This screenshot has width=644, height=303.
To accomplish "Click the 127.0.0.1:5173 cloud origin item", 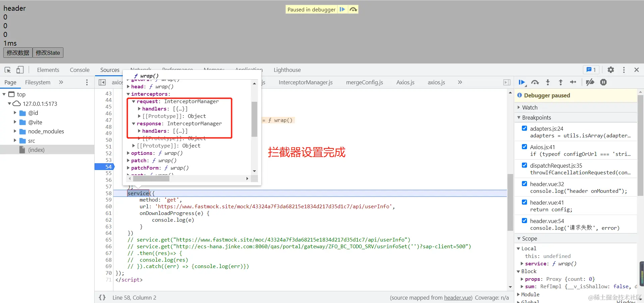I will (x=40, y=104).
